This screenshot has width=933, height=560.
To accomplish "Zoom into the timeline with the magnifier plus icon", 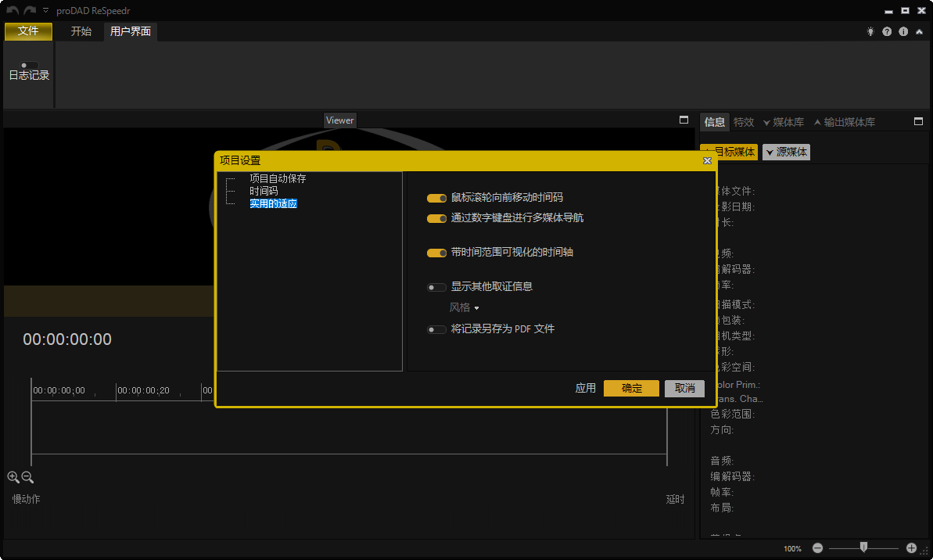I will coord(13,477).
